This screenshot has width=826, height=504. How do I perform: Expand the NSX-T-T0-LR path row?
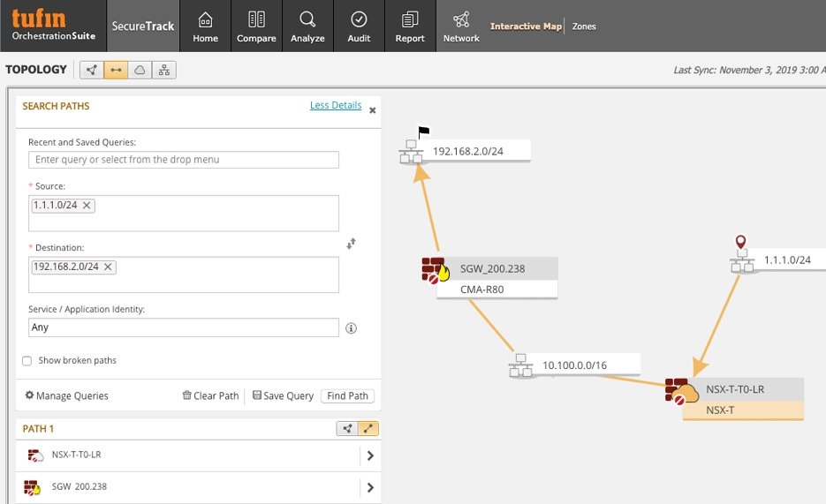tap(369, 456)
